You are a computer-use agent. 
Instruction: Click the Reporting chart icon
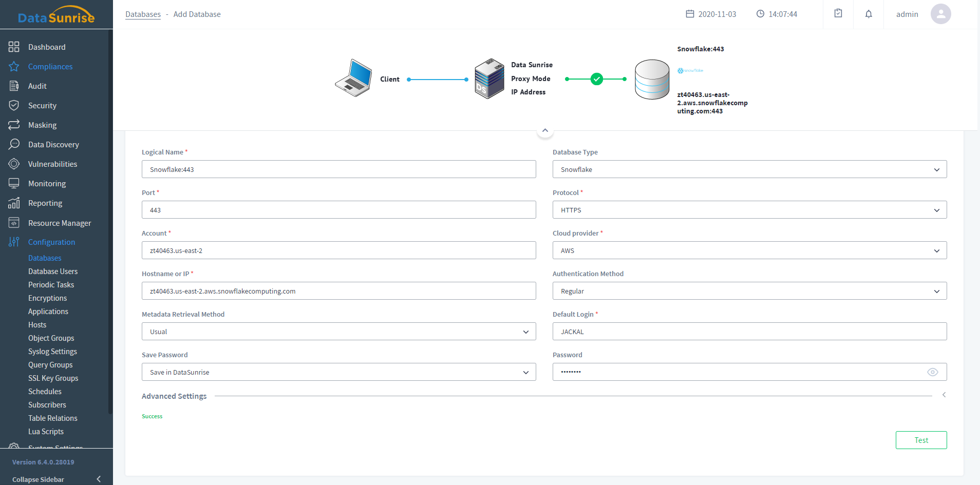pyautogui.click(x=14, y=203)
